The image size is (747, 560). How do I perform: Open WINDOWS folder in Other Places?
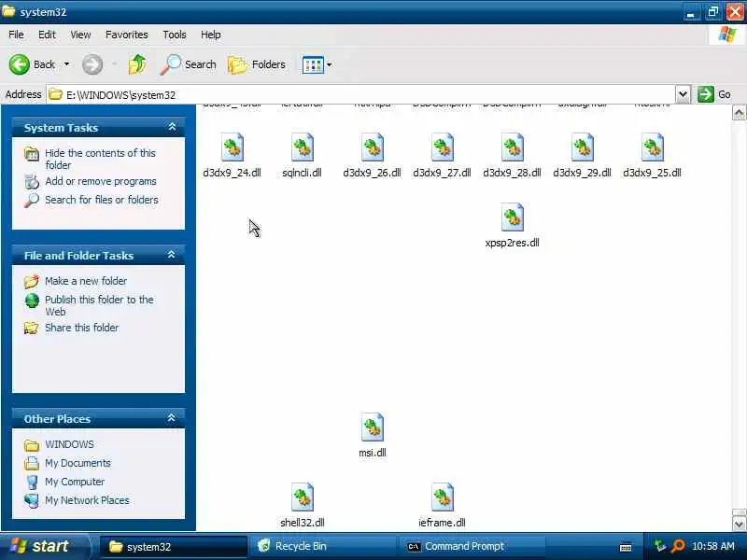tap(69, 444)
